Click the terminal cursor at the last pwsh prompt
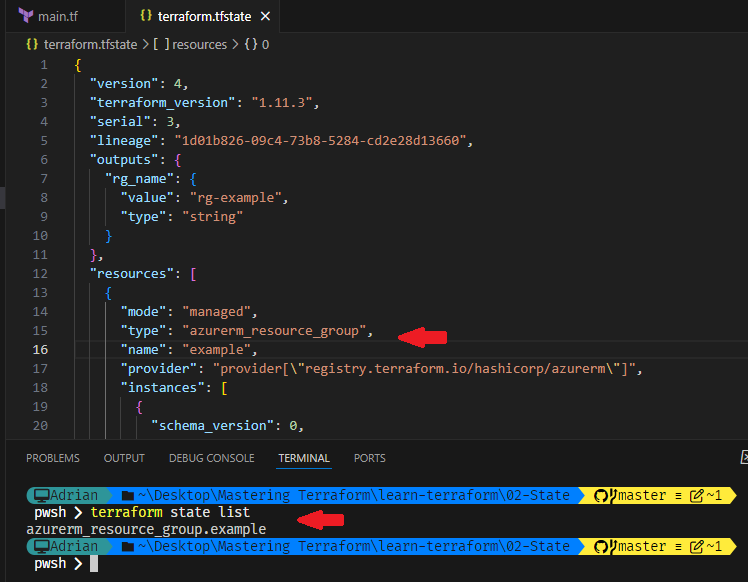 click(x=94, y=564)
